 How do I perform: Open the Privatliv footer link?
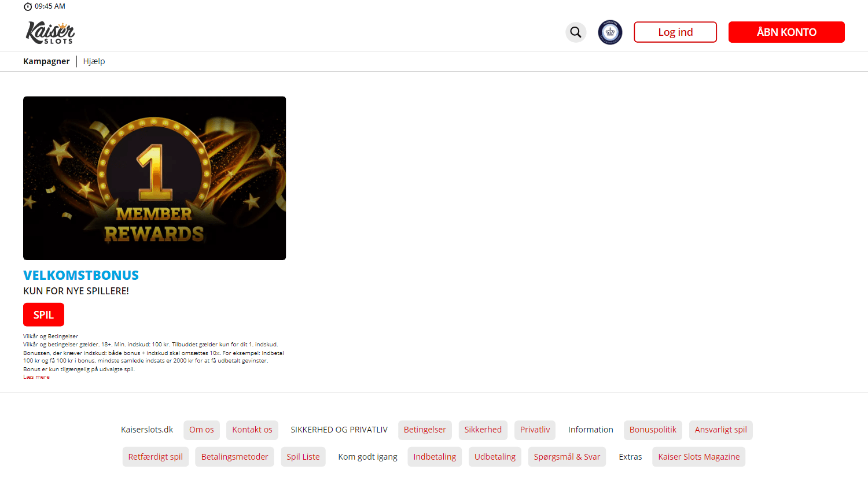[535, 430]
